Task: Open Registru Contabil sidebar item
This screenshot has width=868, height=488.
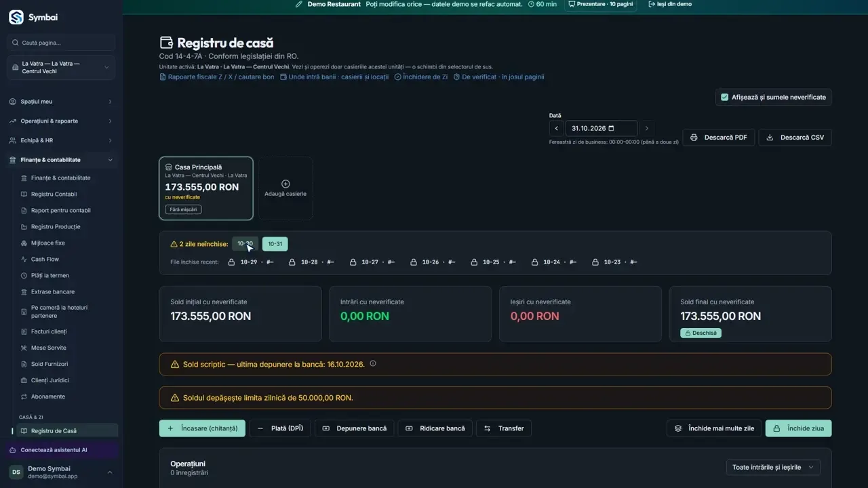Action: 54,194
